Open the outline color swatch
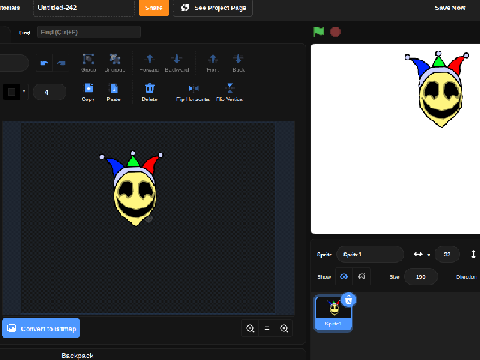The height and width of the screenshot is (360, 480). click(x=11, y=92)
